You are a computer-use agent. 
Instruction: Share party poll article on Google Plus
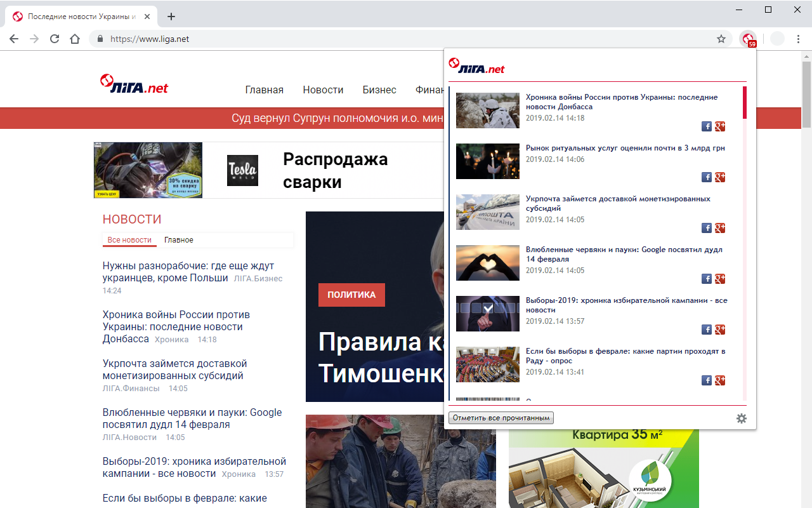pos(720,380)
